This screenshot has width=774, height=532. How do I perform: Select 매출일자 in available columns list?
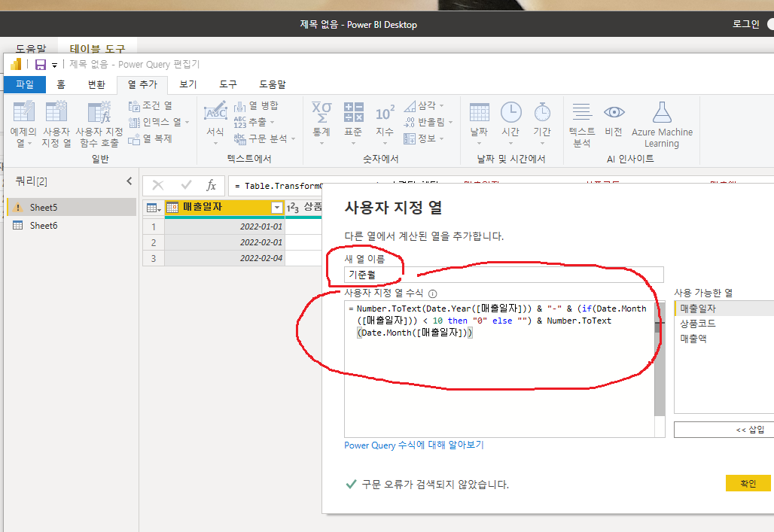[x=724, y=309]
